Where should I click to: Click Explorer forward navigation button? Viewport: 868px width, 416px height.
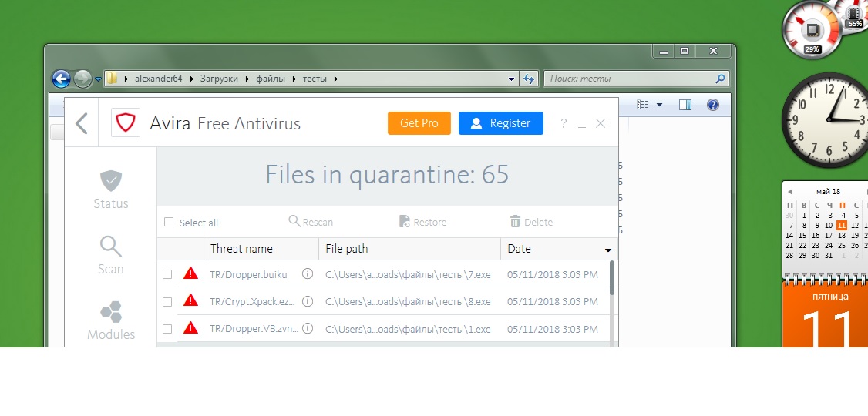pos(82,79)
